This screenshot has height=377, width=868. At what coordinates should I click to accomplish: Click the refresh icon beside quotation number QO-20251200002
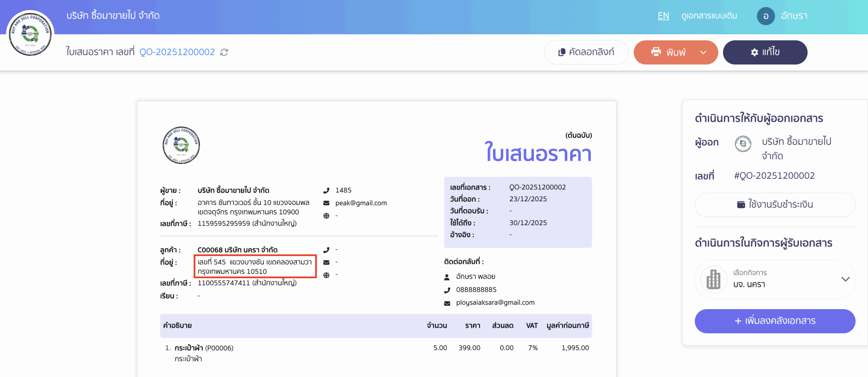224,52
